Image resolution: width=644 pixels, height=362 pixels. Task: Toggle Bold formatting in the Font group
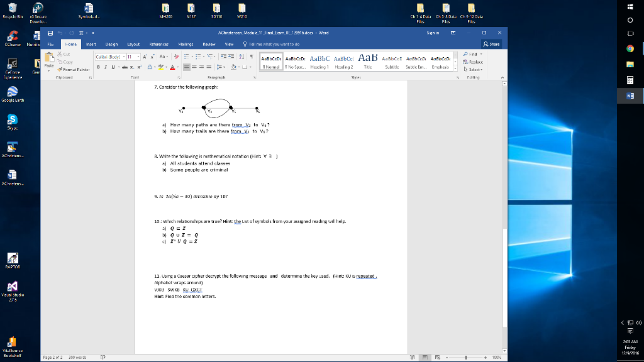(97, 67)
